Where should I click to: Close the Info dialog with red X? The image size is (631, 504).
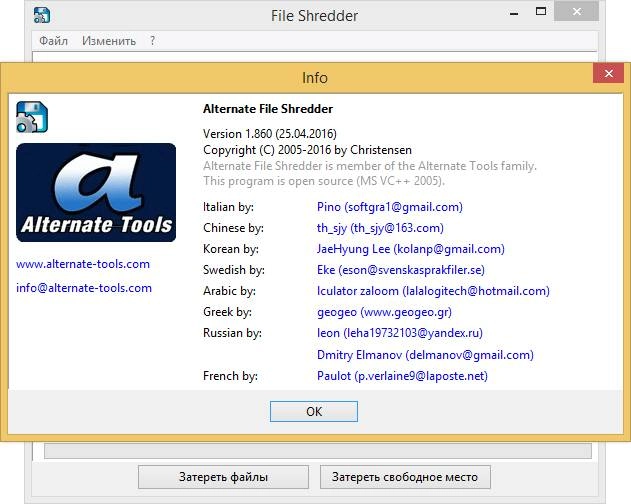pos(608,73)
